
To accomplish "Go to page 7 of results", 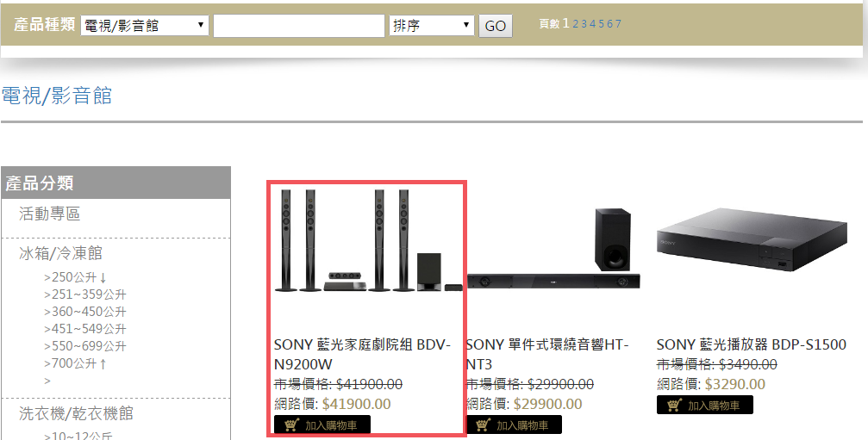I will tap(618, 24).
